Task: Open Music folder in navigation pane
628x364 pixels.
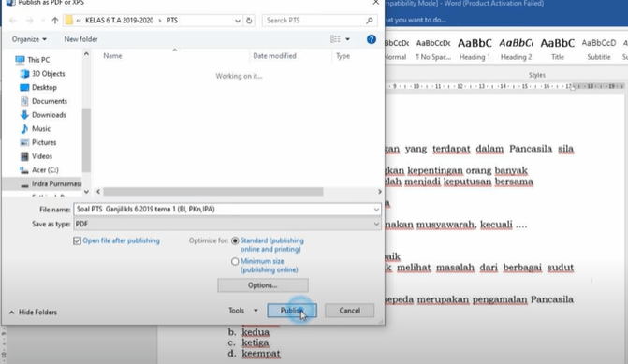Action: click(x=36, y=128)
